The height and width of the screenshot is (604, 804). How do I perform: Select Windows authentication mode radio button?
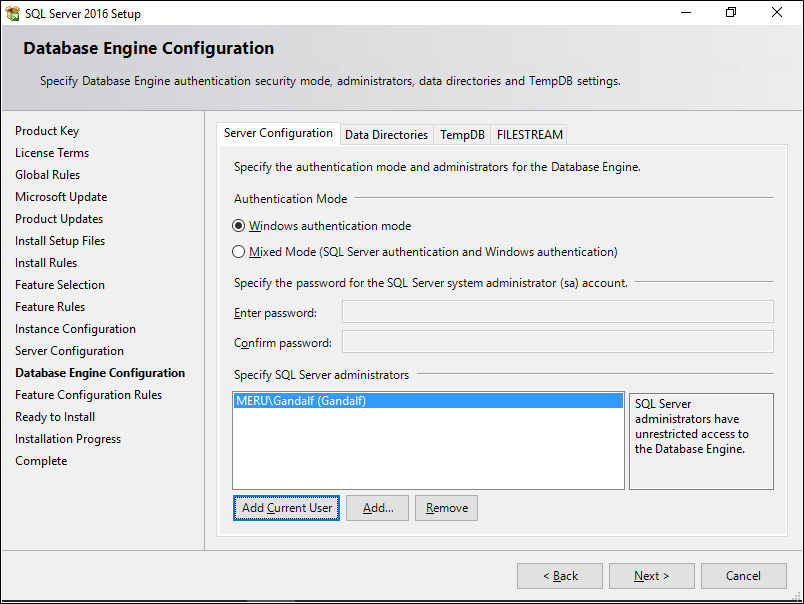[x=239, y=226]
